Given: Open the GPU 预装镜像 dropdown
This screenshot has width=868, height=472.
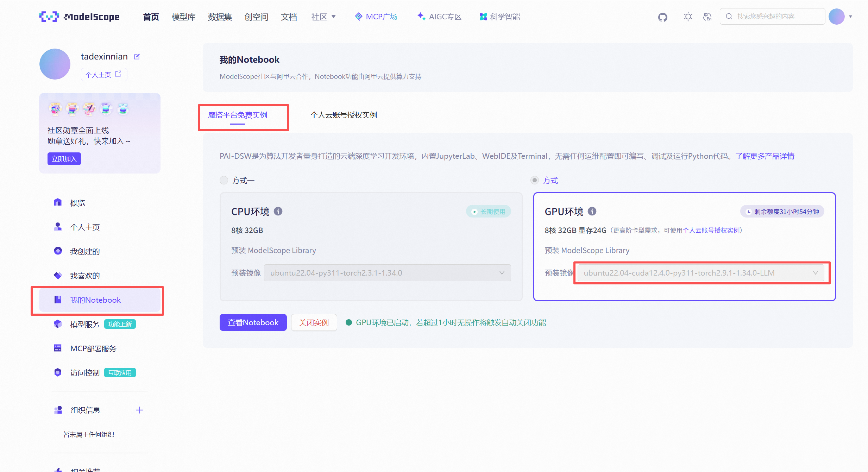Looking at the screenshot, I should 700,273.
